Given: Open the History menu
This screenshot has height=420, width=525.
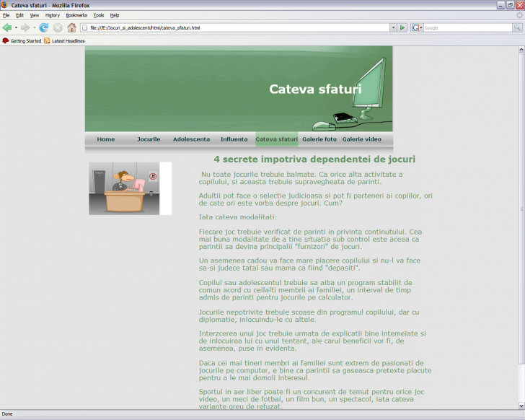Looking at the screenshot, I should click(x=52, y=15).
